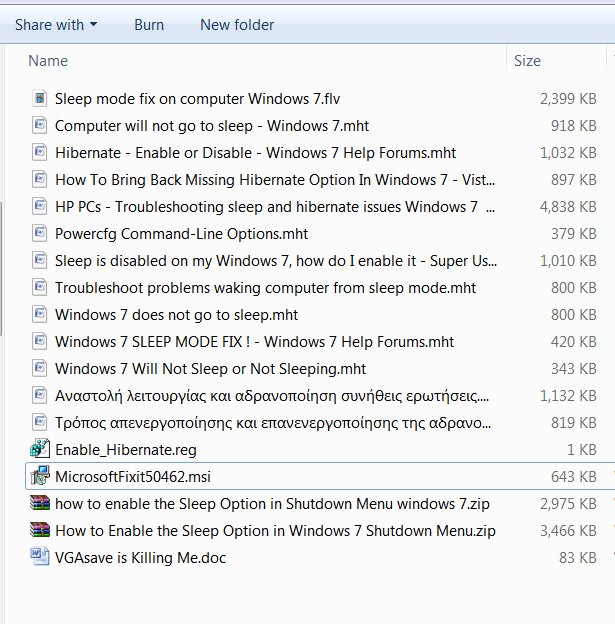Select Hibernate - Enable or Disable file
Image resolution: width=615 pixels, height=624 pixels.
(255, 152)
